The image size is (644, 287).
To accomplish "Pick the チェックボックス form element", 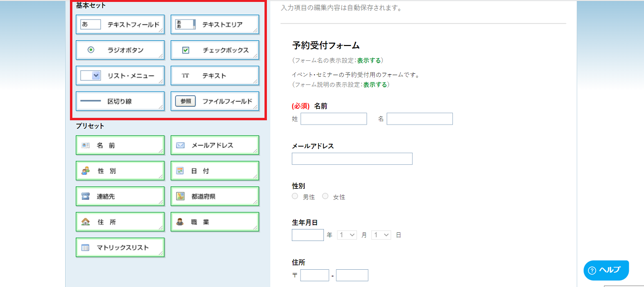I will (x=215, y=50).
